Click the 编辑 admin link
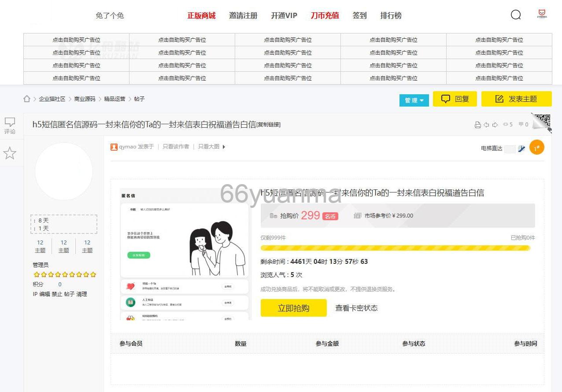 (45, 294)
